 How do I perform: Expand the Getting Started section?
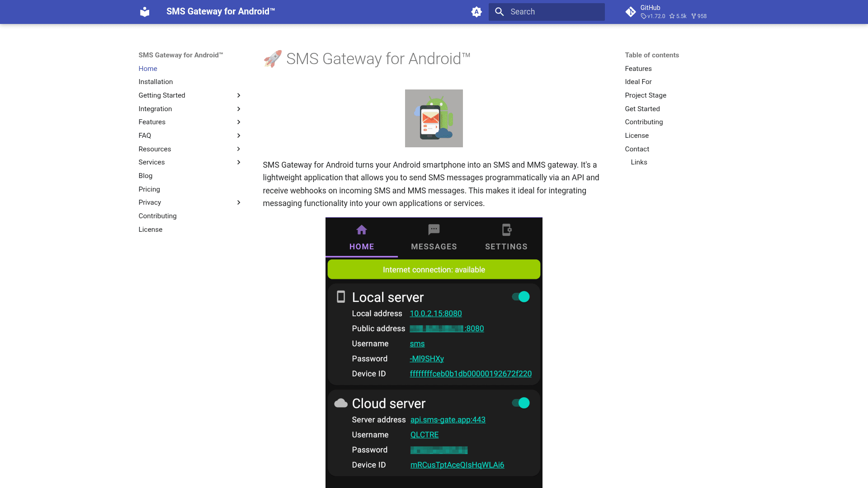pyautogui.click(x=239, y=95)
